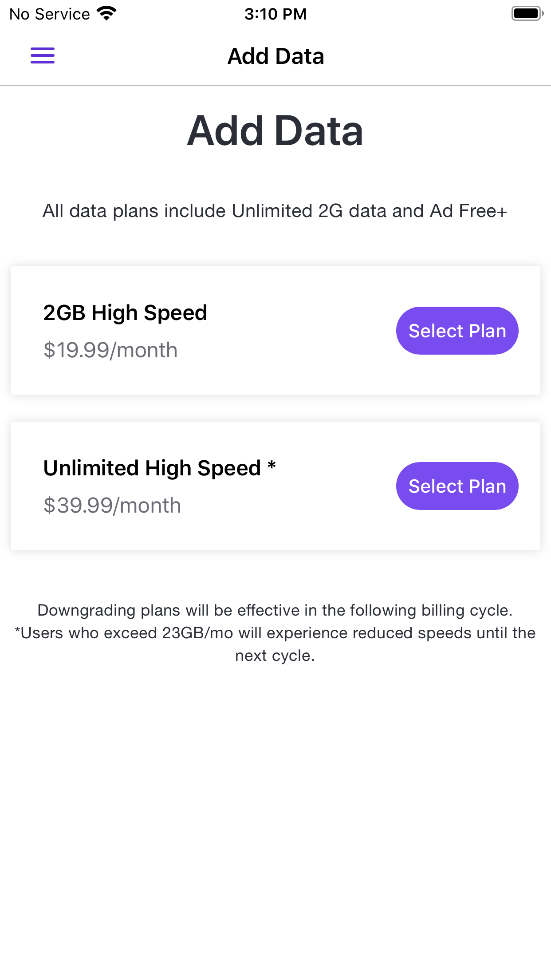Tap the 23GB/mo reduced speeds footnote
Viewport: 551px width, 980px height.
tap(275, 633)
